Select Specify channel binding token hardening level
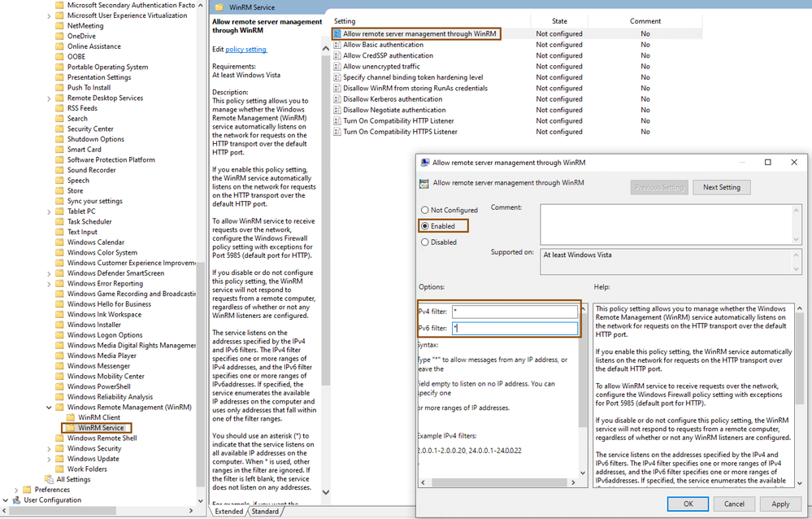Viewport: 812px width, 519px height. tap(413, 77)
